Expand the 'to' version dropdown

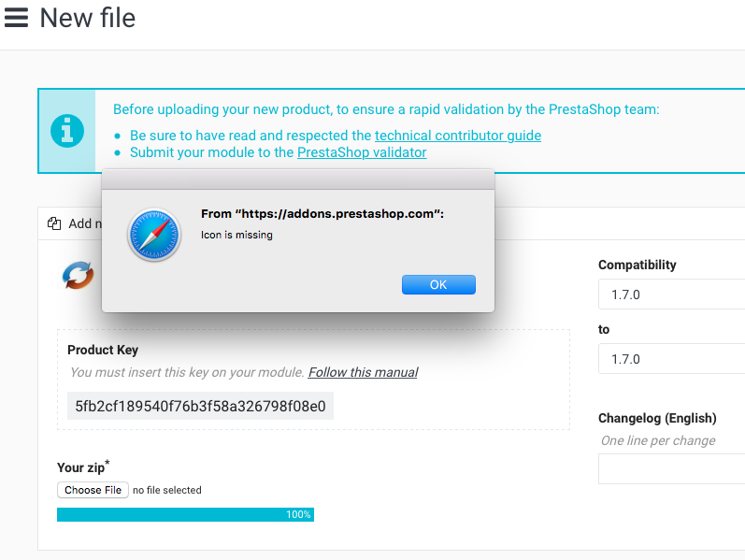coord(671,359)
